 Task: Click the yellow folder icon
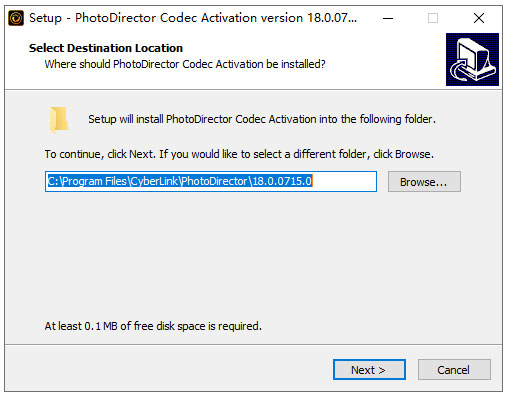(x=59, y=120)
